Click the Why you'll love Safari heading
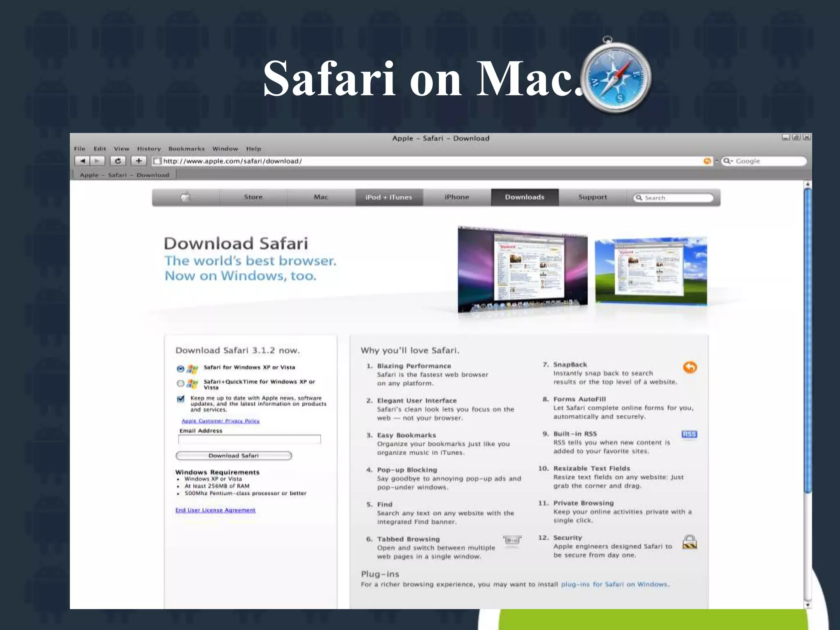Viewport: 840px width, 630px height. coord(410,350)
